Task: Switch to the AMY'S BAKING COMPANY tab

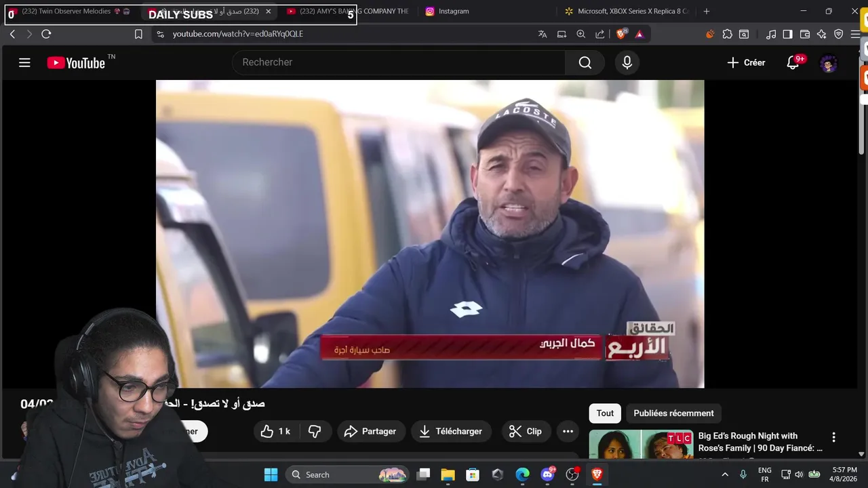Action: pos(347,12)
